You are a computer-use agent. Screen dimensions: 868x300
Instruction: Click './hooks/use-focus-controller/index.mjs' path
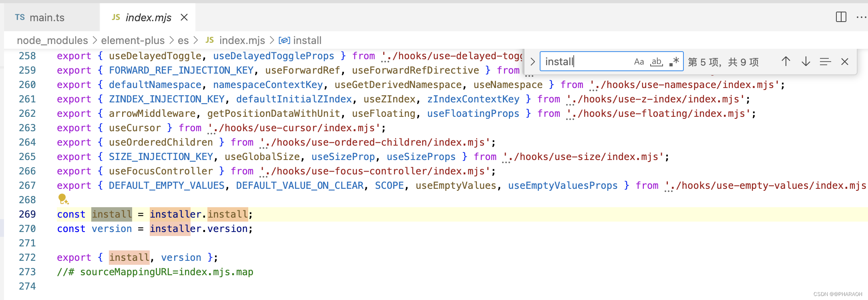(375, 171)
